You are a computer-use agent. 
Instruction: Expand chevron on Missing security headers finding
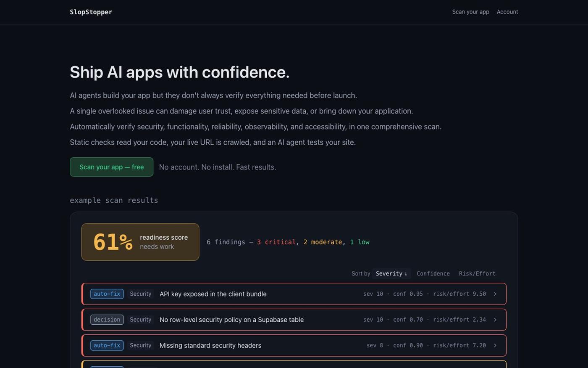tap(495, 345)
